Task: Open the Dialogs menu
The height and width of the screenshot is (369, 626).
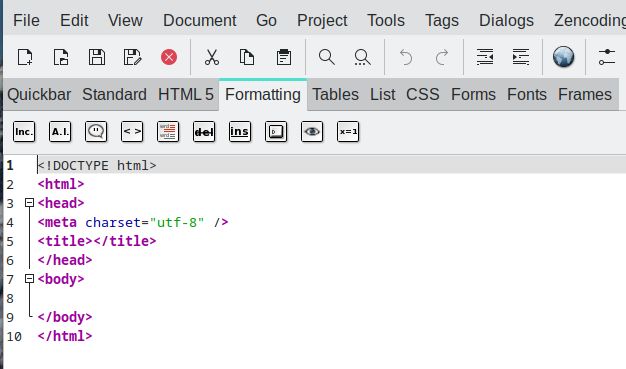Action: point(506,20)
